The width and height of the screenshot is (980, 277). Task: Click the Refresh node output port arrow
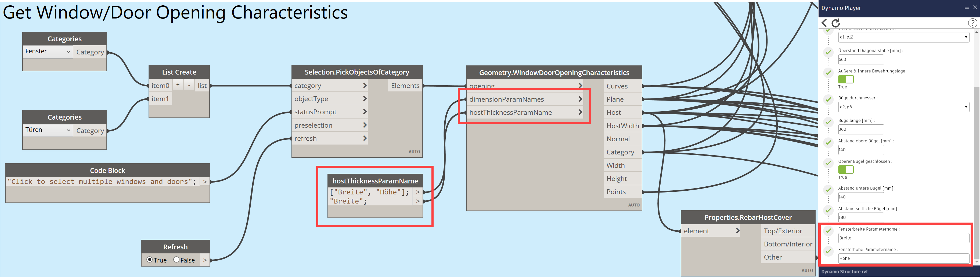coord(205,260)
